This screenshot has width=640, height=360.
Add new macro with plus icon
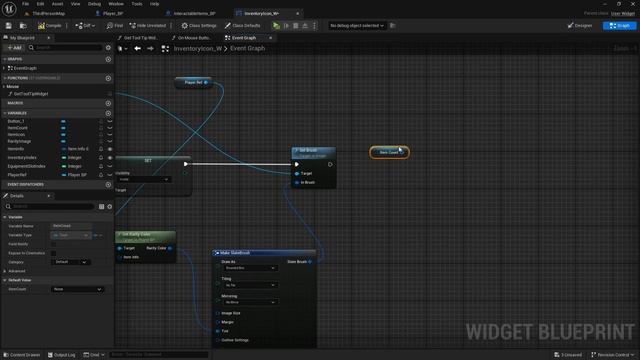click(x=108, y=103)
